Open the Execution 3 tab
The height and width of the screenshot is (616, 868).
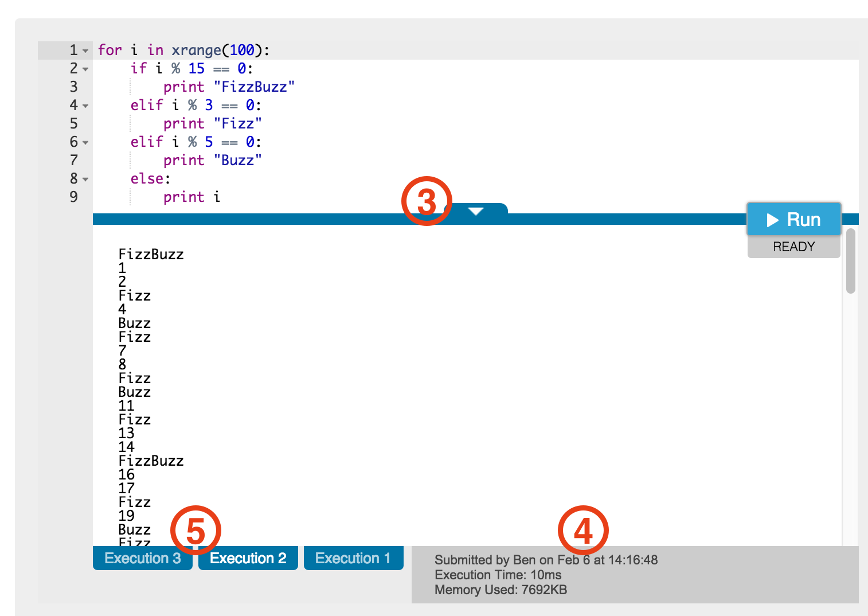tap(142, 558)
